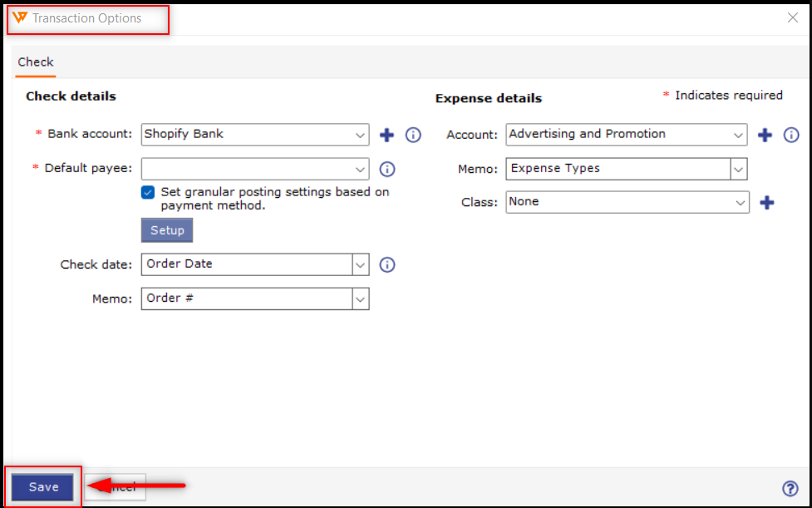
Task: Click the Webgility logo in title bar
Action: [x=21, y=18]
